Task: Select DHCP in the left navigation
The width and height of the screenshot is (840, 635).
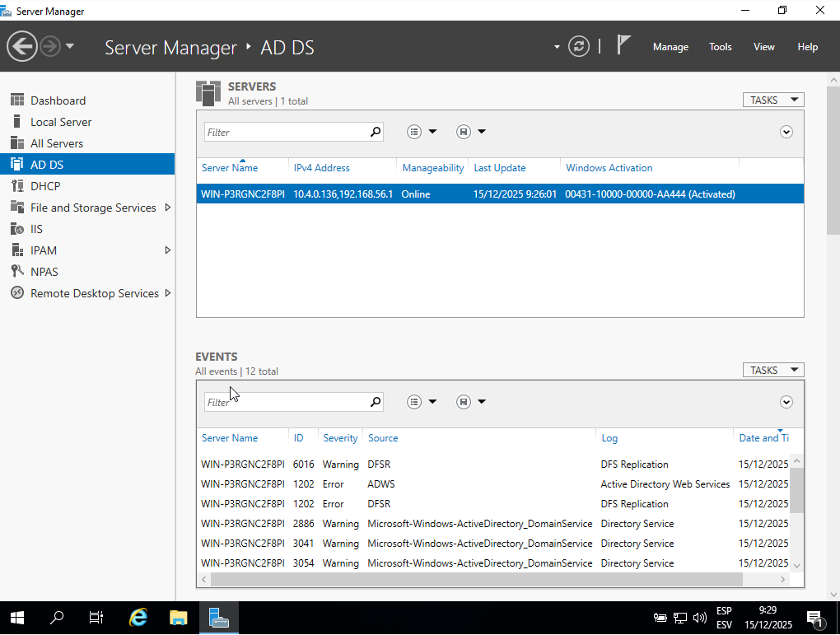Action: coord(45,186)
